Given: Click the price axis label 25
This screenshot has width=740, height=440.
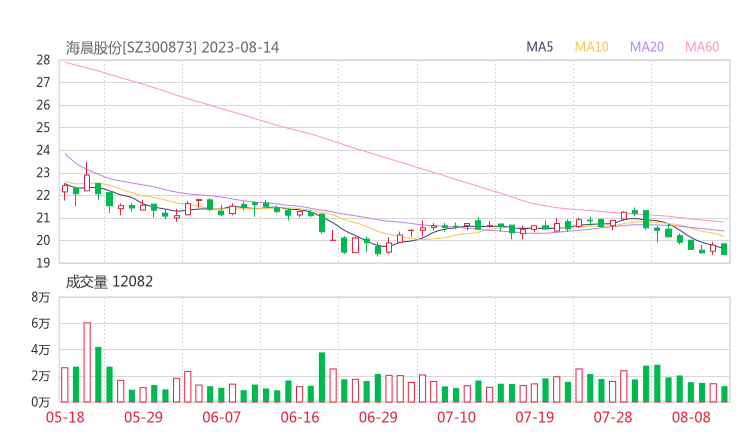Looking at the screenshot, I should [x=43, y=127].
